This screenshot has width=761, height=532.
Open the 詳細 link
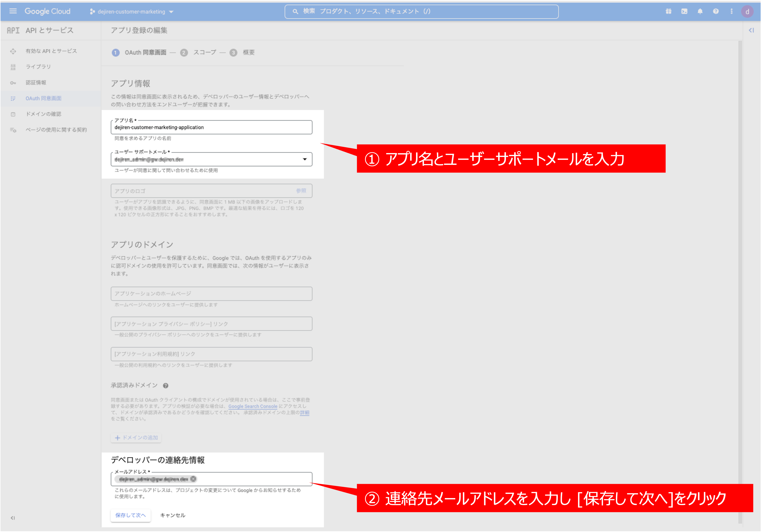click(x=305, y=413)
